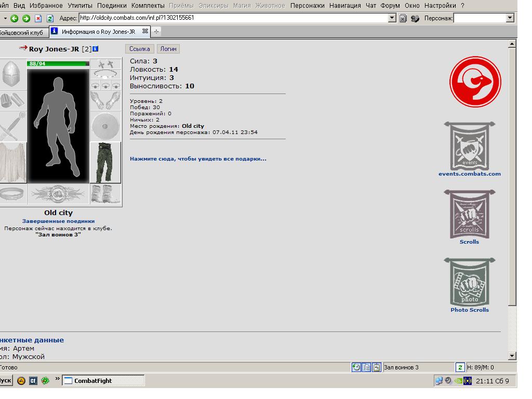Click into the Персонаж text field
Screen dimensions: 532x399
pyautogui.click(x=480, y=18)
